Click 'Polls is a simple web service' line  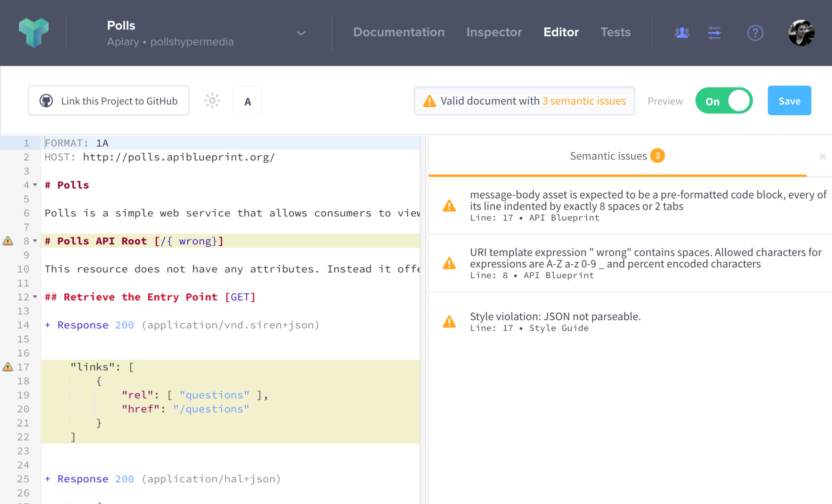pyautogui.click(x=231, y=213)
